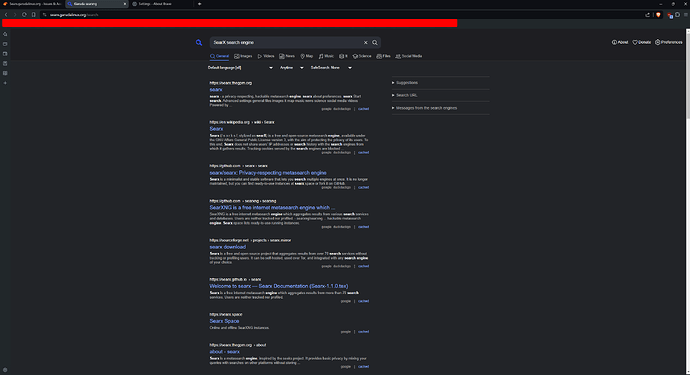Open the Anytime time range dropdown
690x375 pixels.
tap(291, 68)
